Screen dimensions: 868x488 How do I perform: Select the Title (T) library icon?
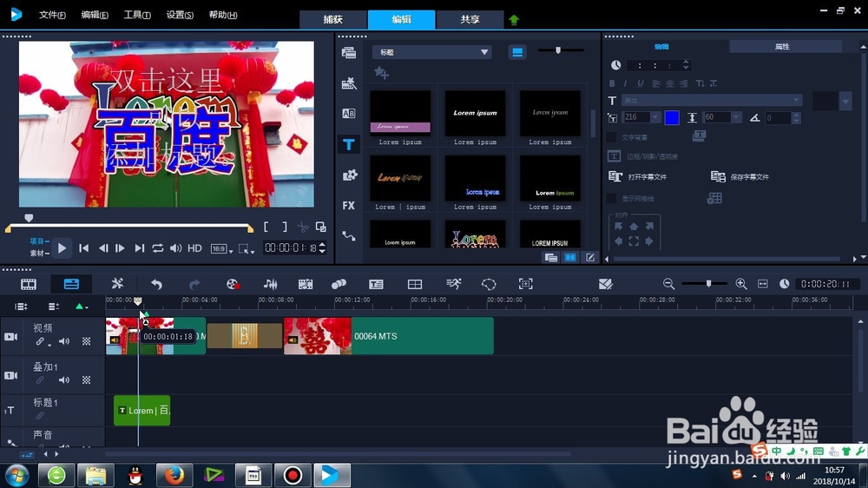349,144
